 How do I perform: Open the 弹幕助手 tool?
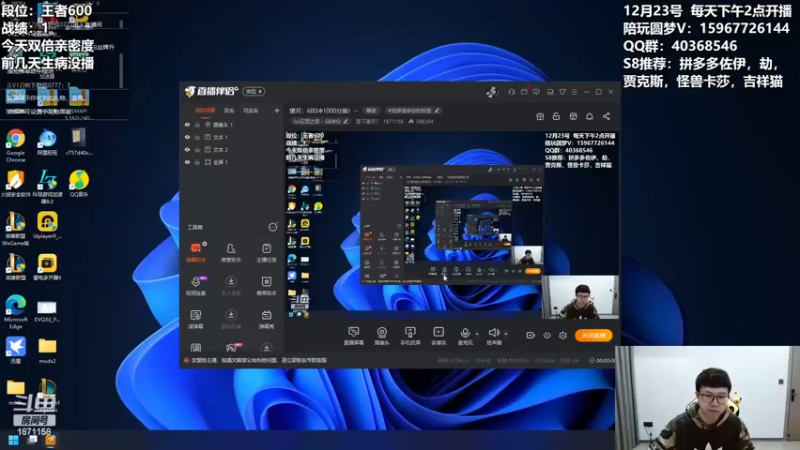(x=196, y=253)
